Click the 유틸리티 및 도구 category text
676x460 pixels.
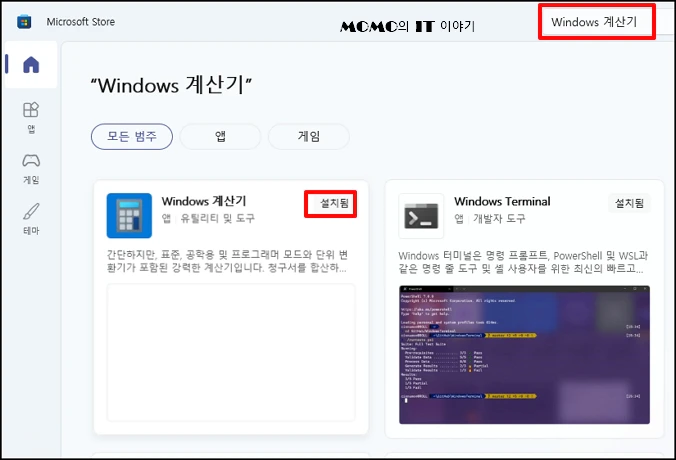click(217, 219)
